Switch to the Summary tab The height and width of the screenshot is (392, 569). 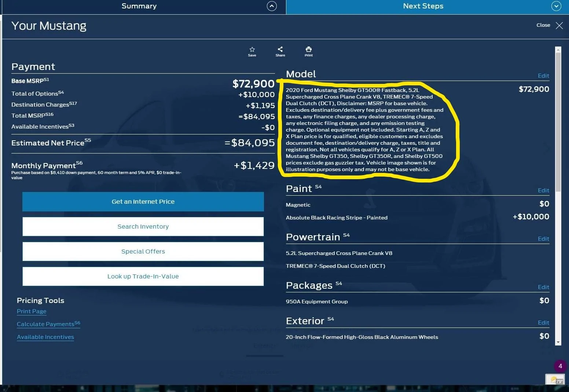tap(139, 6)
